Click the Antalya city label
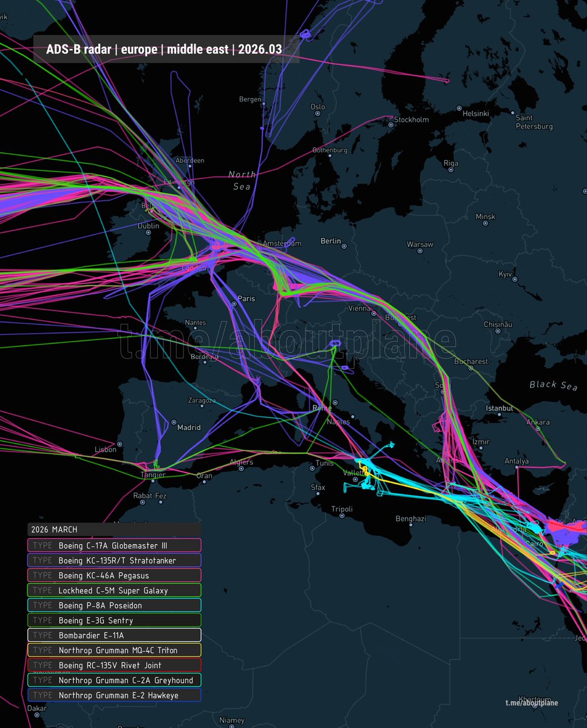This screenshot has height=728, width=587. [516, 461]
